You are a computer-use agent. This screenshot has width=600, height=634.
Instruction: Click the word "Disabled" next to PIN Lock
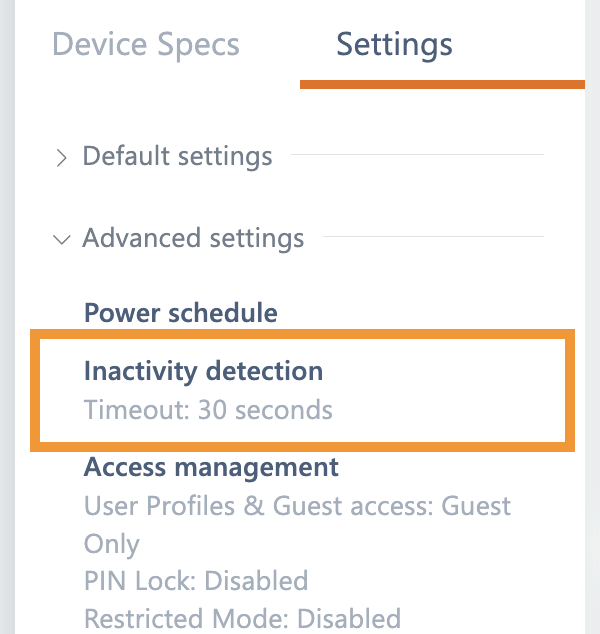[252, 581]
